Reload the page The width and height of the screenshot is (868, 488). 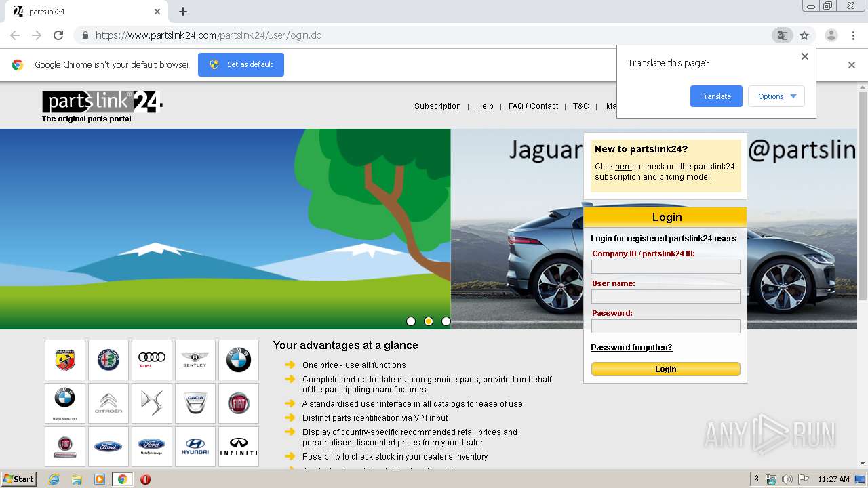click(58, 35)
